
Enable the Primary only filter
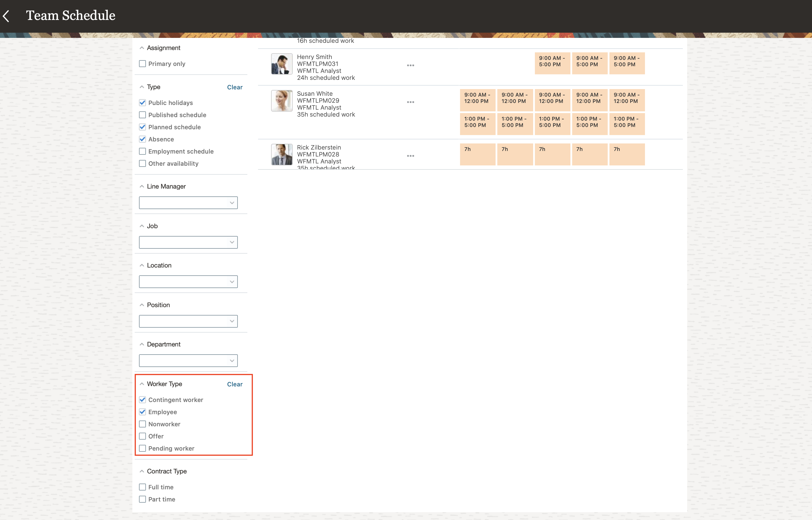[x=142, y=63]
